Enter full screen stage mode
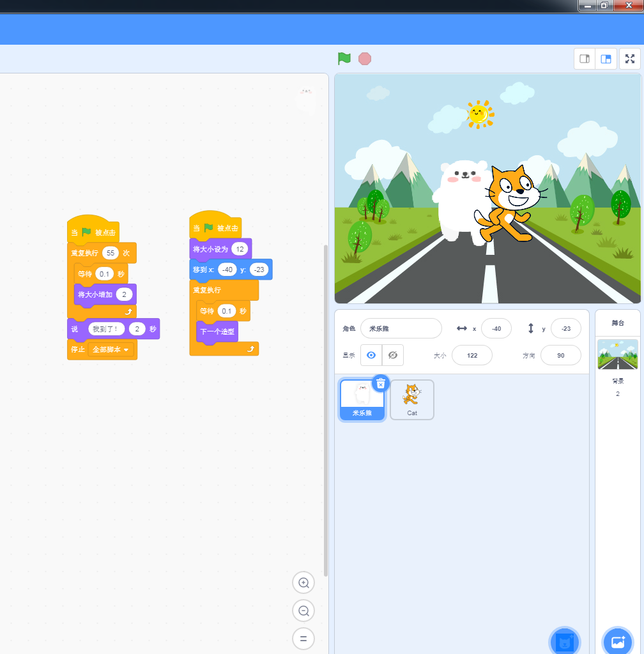The width and height of the screenshot is (644, 654). click(x=630, y=59)
